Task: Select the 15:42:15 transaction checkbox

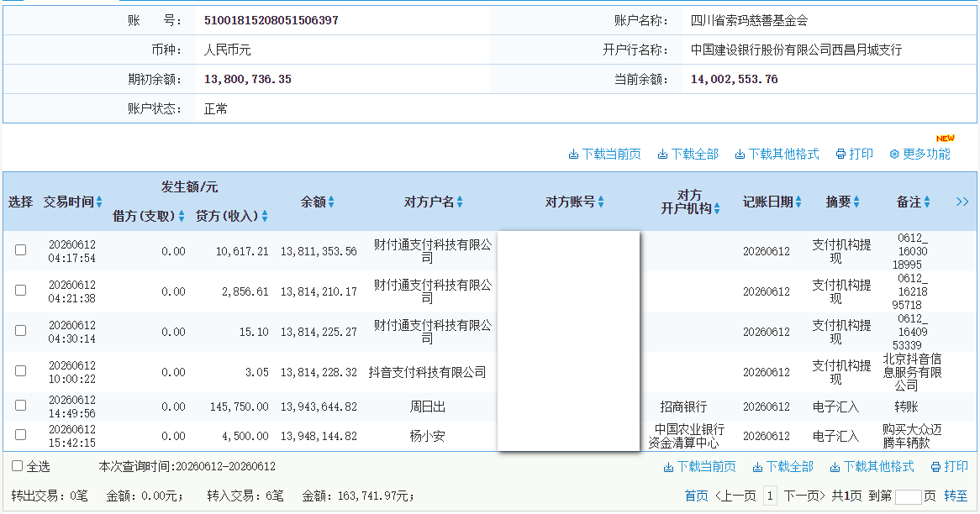Action: (x=21, y=435)
